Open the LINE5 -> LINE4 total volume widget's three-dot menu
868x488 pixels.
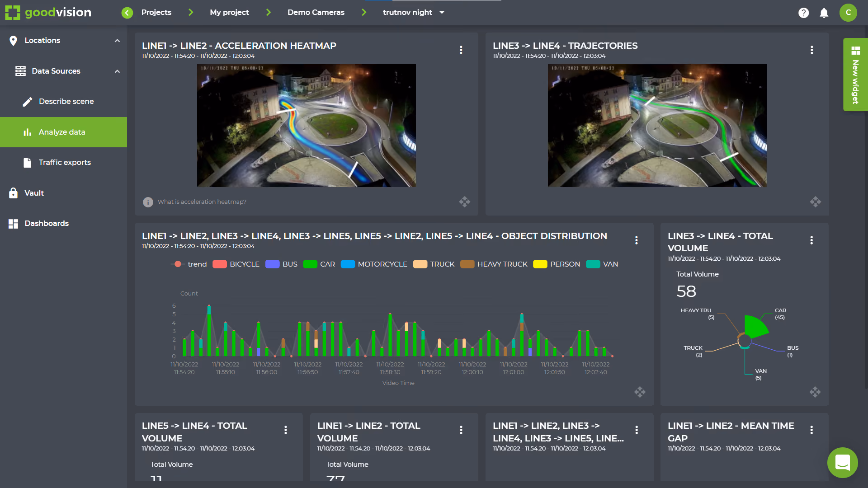pos(286,430)
